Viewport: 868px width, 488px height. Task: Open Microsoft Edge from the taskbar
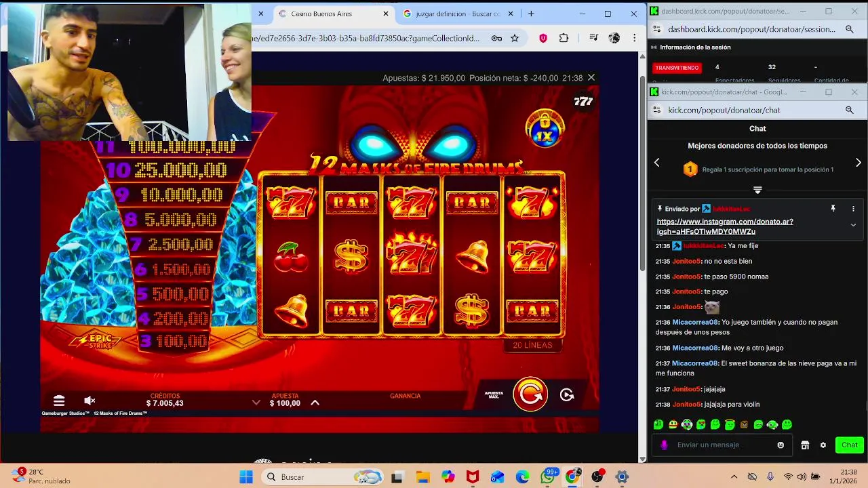coord(523,476)
